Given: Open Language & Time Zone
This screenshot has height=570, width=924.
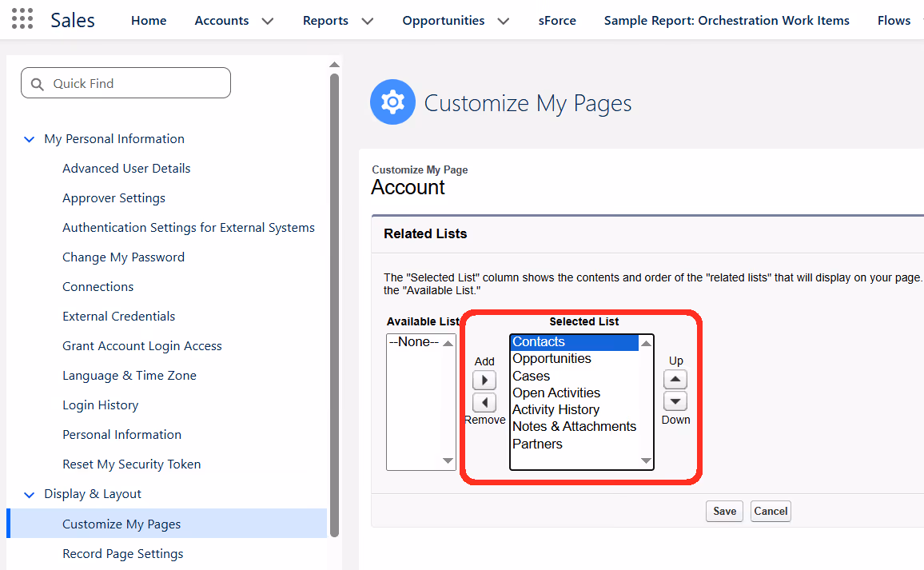Looking at the screenshot, I should (129, 376).
